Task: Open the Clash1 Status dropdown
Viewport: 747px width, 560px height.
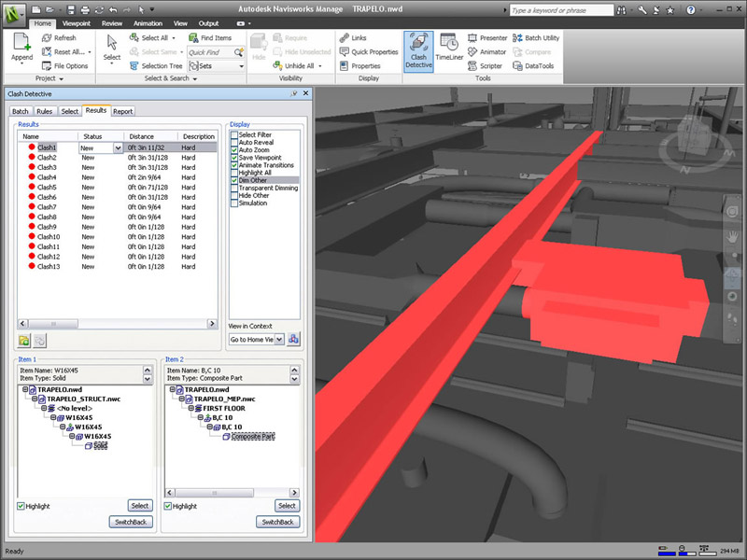Action: [x=118, y=147]
